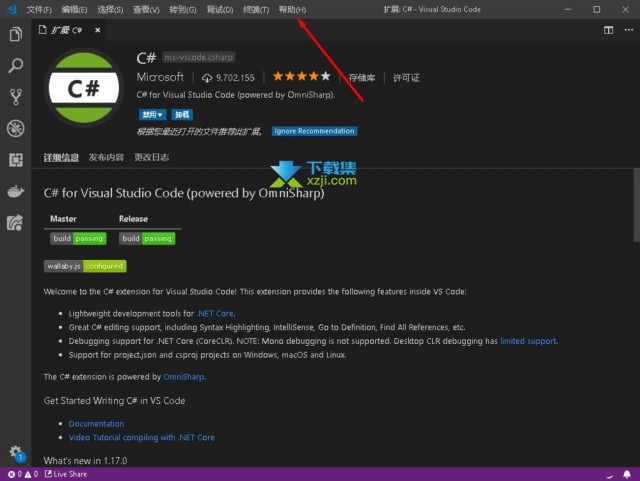640x481 pixels.
Task: Open the 许可证 license link
Action: pos(406,78)
